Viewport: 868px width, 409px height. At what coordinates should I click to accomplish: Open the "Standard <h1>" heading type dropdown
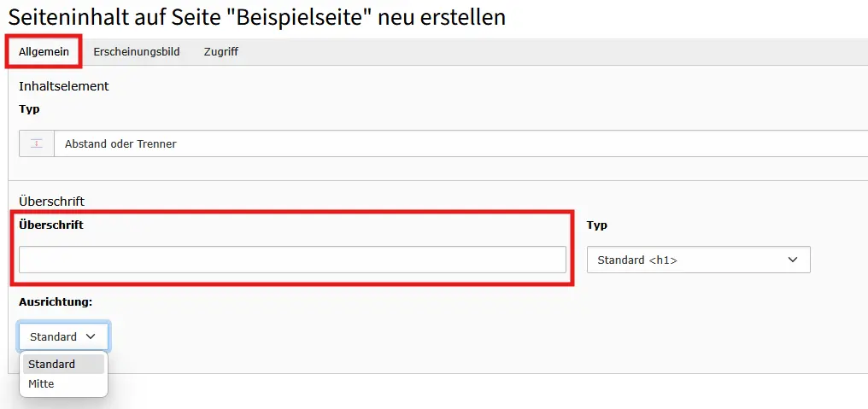tap(697, 260)
